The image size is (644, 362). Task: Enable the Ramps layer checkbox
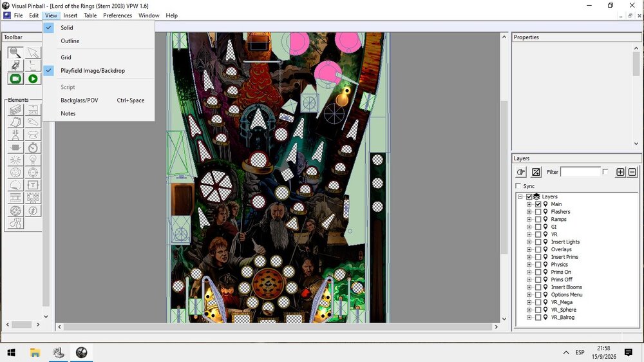click(538, 219)
